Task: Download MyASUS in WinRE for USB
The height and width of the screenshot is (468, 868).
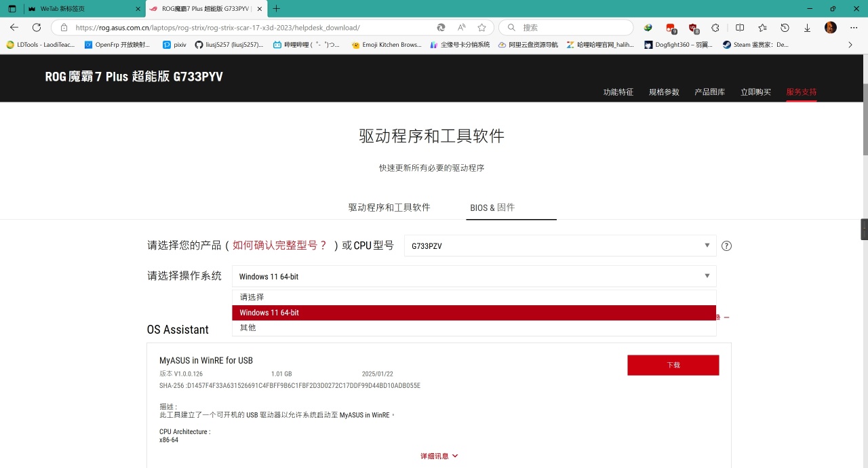Action: [x=673, y=365]
